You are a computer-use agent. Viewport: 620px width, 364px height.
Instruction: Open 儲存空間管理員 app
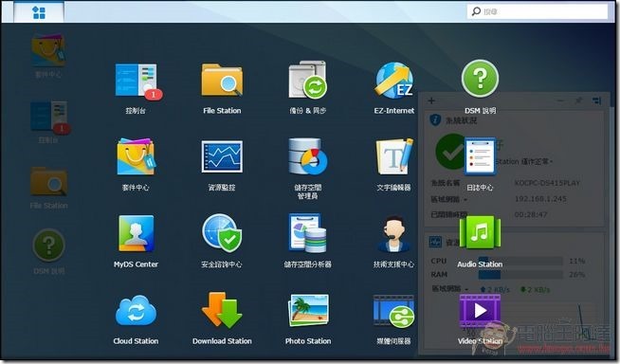pyautogui.click(x=307, y=169)
